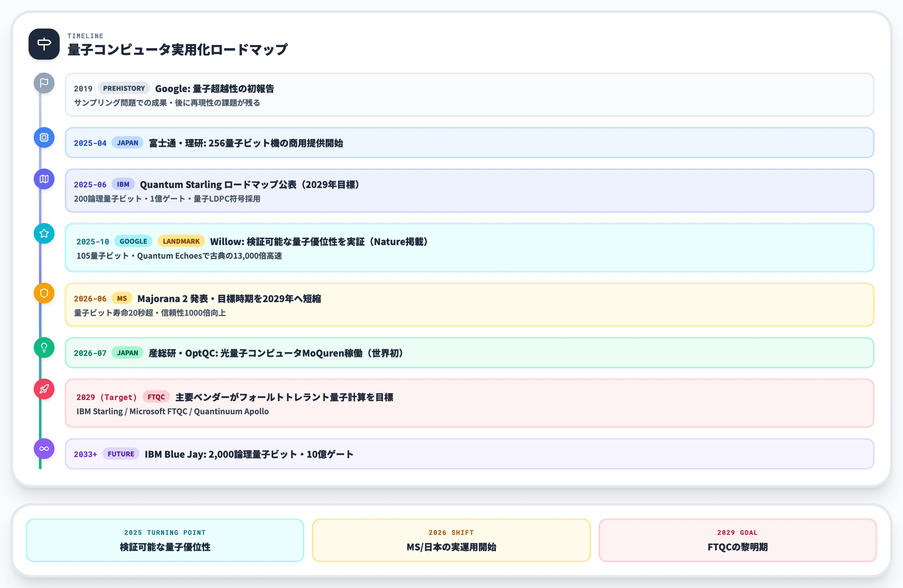The height and width of the screenshot is (588, 903).
Task: Click the map icon for 2025-06 IBM
Action: coord(44,179)
